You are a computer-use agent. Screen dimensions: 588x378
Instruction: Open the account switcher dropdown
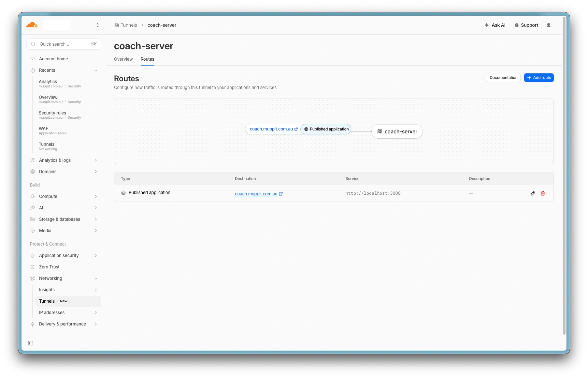(97, 25)
